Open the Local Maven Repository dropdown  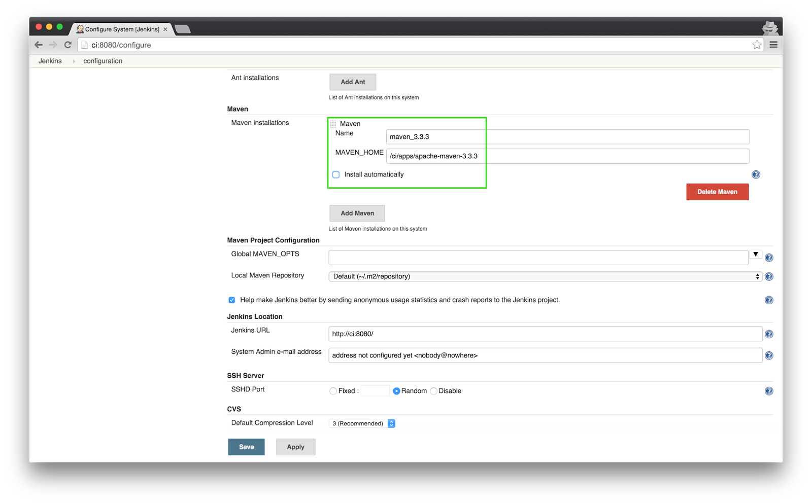click(545, 276)
